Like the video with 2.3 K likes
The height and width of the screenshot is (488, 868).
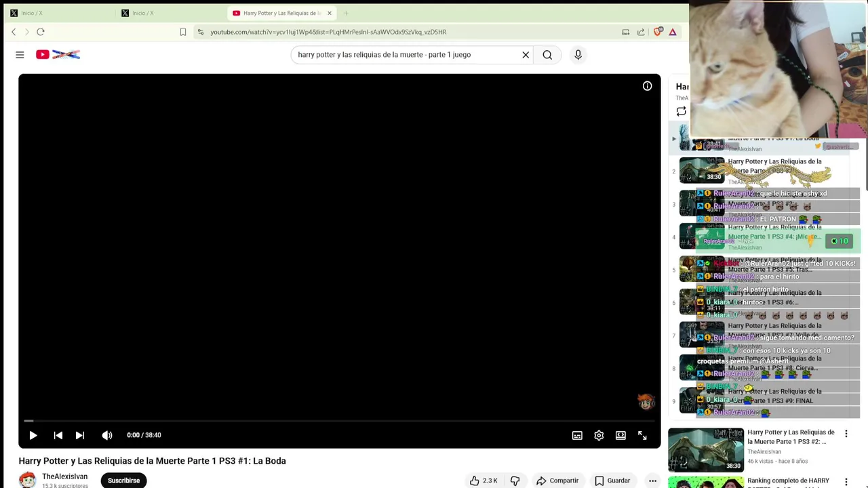[484, 481]
